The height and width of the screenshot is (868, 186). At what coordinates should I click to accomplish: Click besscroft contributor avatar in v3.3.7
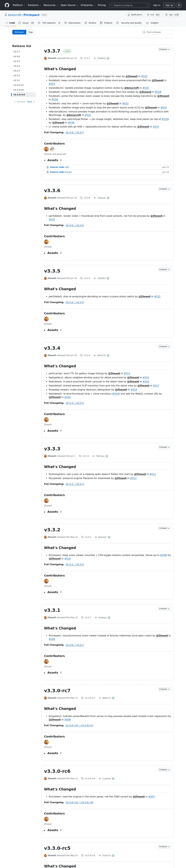[52, 149]
